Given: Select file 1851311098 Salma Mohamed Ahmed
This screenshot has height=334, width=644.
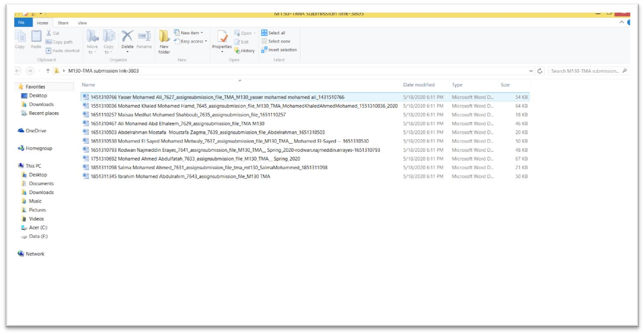Looking at the screenshot, I should (305, 167).
